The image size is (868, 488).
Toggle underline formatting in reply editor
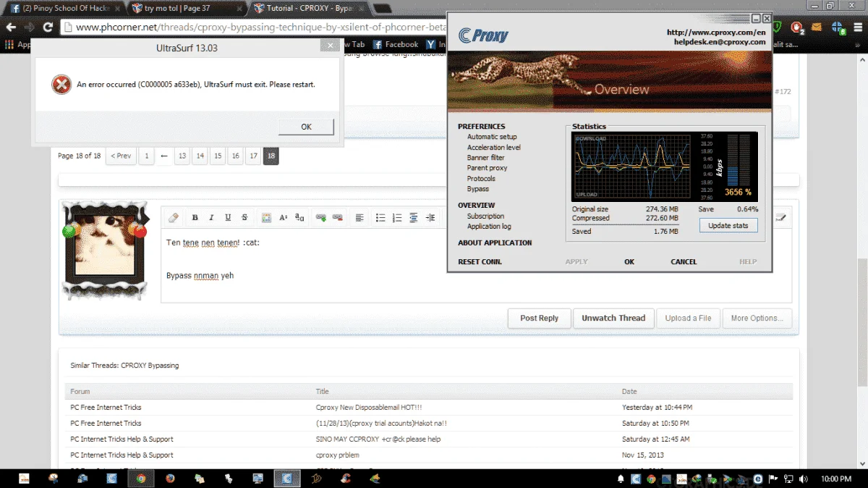point(228,217)
